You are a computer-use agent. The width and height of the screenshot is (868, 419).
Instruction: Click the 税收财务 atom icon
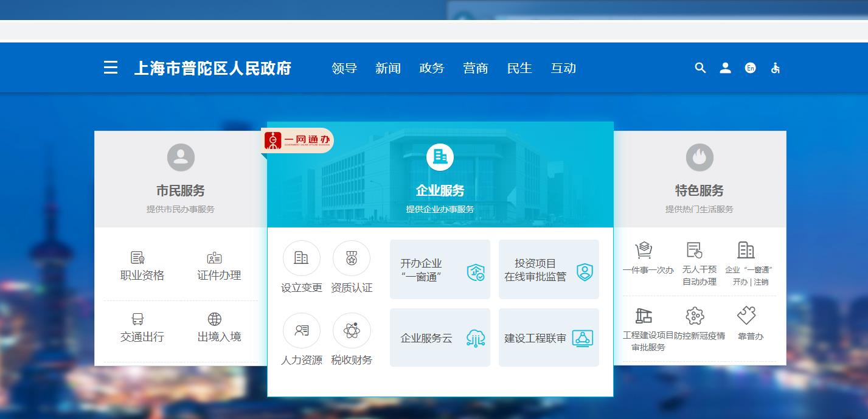click(x=352, y=331)
